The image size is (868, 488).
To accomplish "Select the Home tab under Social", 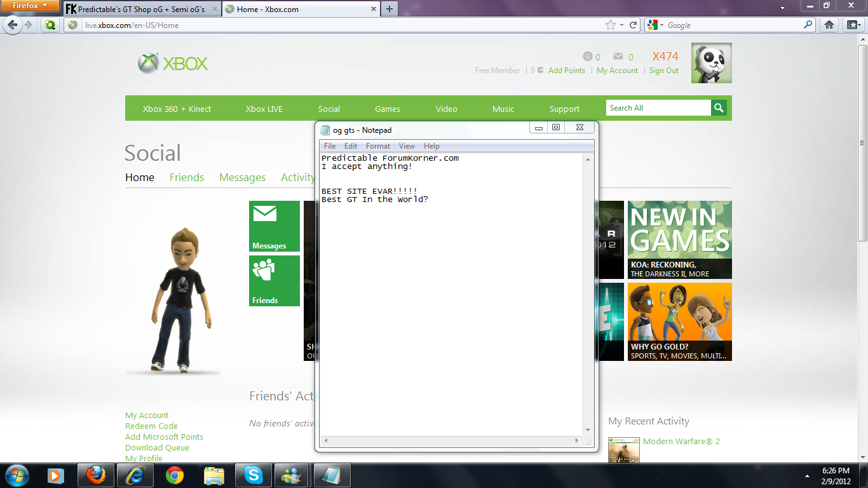I will [x=140, y=177].
